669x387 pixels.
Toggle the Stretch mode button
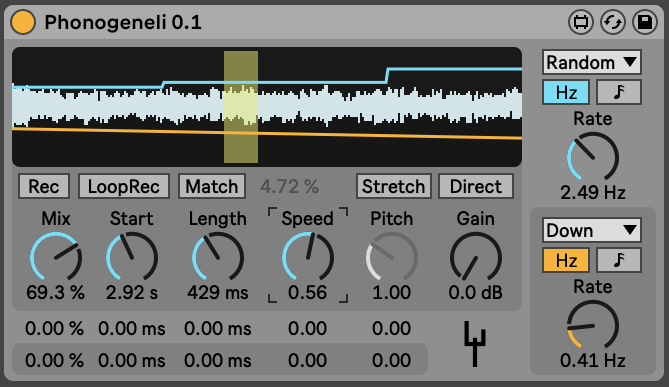(x=393, y=186)
